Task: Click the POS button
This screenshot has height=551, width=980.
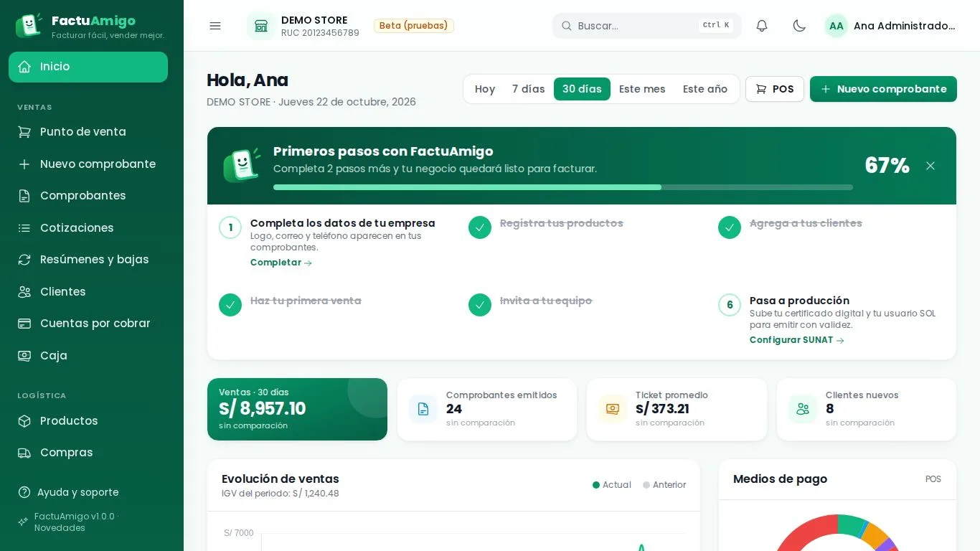Action: click(x=775, y=89)
